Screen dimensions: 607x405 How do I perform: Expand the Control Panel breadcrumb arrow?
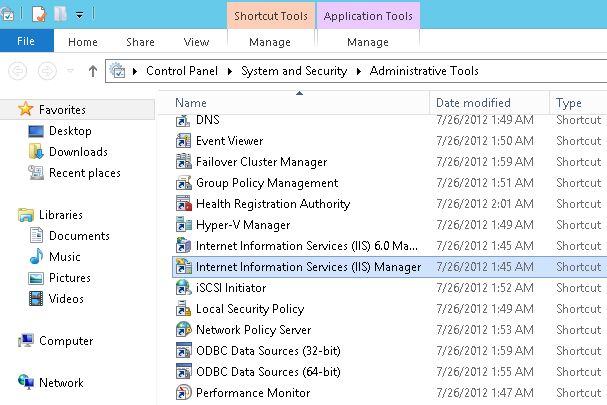point(230,71)
